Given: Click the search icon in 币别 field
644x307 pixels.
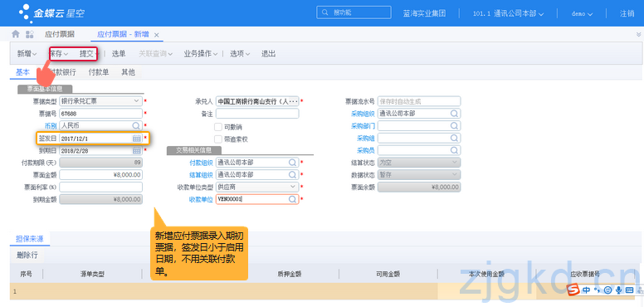Looking at the screenshot, I should 136,125.
